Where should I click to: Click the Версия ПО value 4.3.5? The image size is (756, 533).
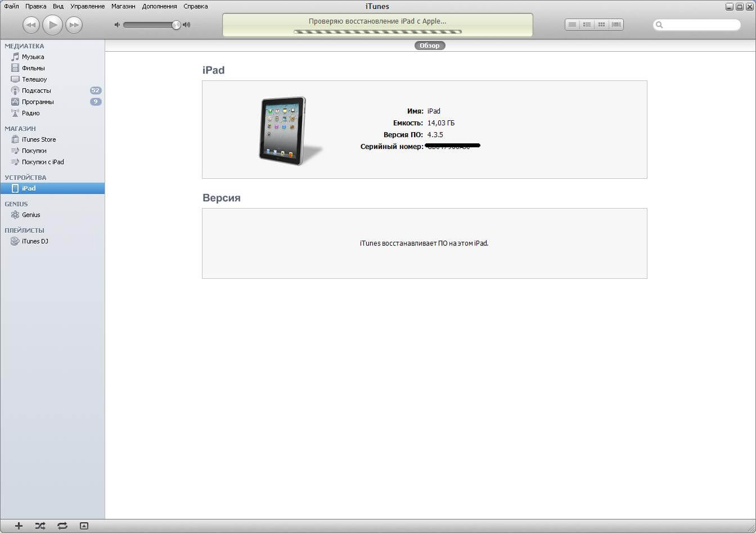[435, 135]
